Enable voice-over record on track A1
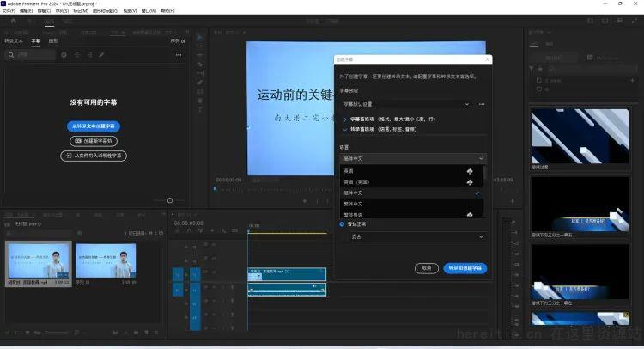This screenshot has height=349, width=644. coord(232,287)
